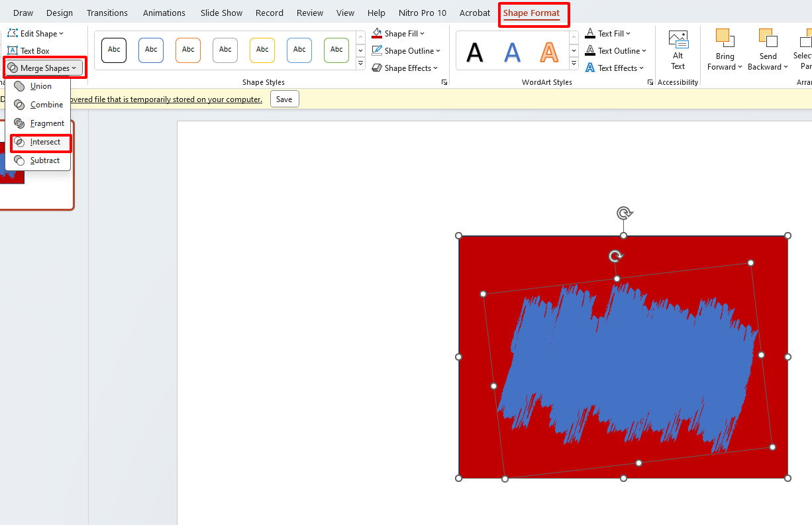This screenshot has width=812, height=525.
Task: Open the Text Outline dropdown
Action: coord(616,50)
